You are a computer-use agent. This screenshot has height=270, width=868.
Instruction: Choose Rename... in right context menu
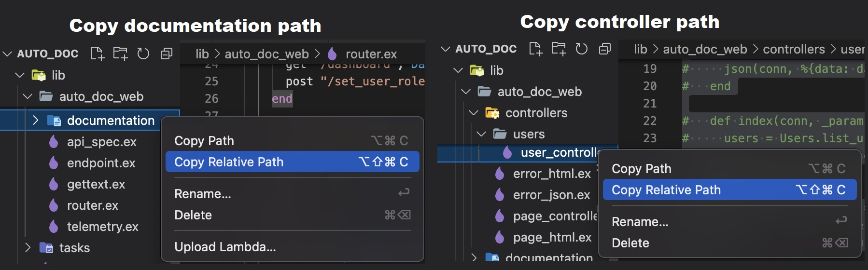pyautogui.click(x=729, y=222)
